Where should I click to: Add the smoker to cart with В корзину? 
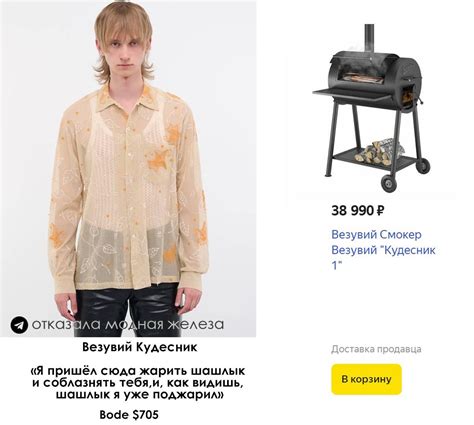[366, 379]
